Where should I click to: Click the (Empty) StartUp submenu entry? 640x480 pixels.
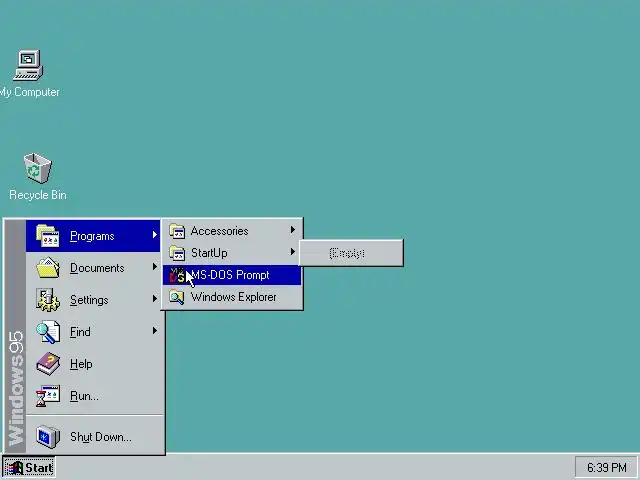pos(351,253)
